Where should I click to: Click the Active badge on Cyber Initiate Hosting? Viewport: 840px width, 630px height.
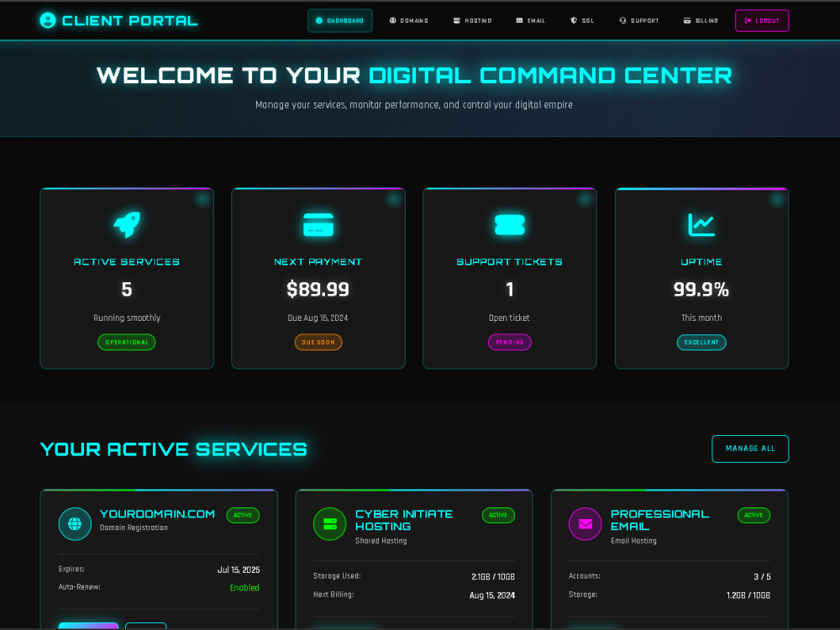[498, 515]
